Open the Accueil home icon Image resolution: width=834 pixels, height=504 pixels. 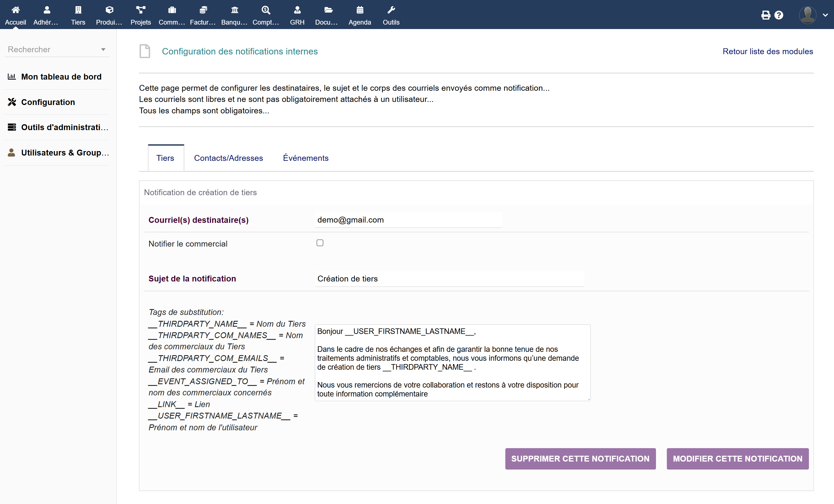point(16,10)
